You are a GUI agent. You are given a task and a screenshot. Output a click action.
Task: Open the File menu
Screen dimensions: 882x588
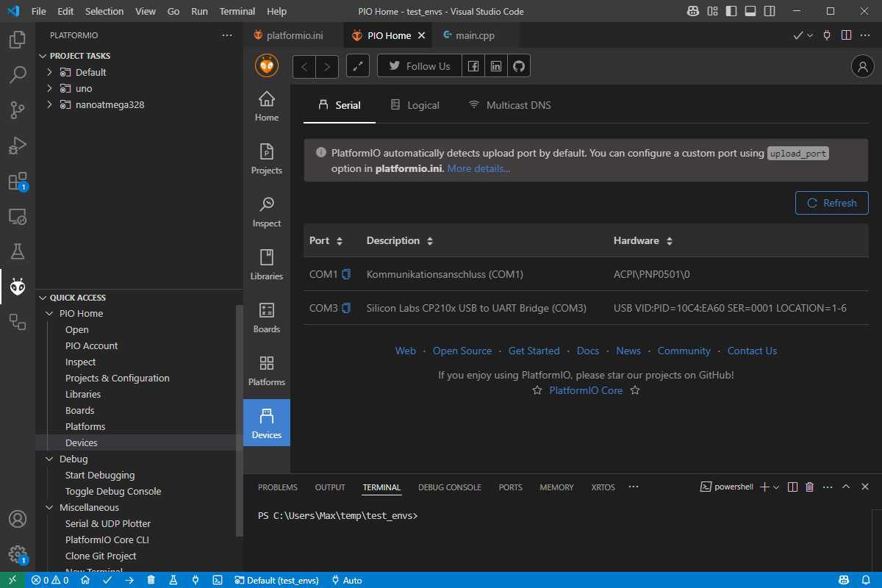pyautogui.click(x=39, y=12)
